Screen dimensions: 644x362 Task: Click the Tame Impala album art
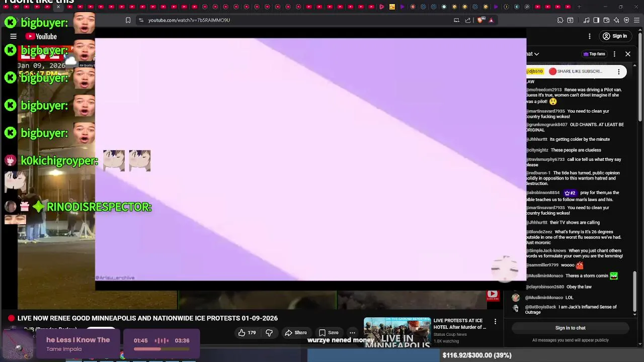19,344
